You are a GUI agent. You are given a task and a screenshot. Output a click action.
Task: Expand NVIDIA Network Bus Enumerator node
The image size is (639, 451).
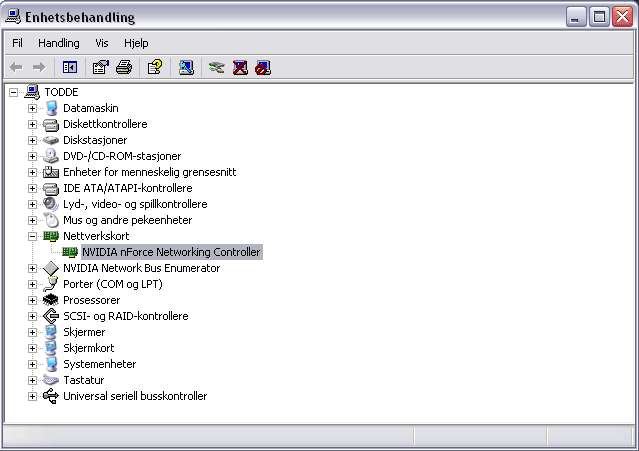pos(33,268)
